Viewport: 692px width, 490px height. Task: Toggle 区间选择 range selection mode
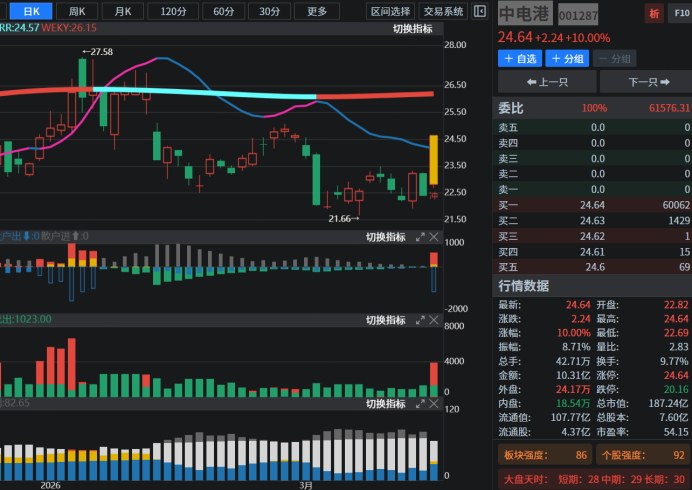coord(390,11)
